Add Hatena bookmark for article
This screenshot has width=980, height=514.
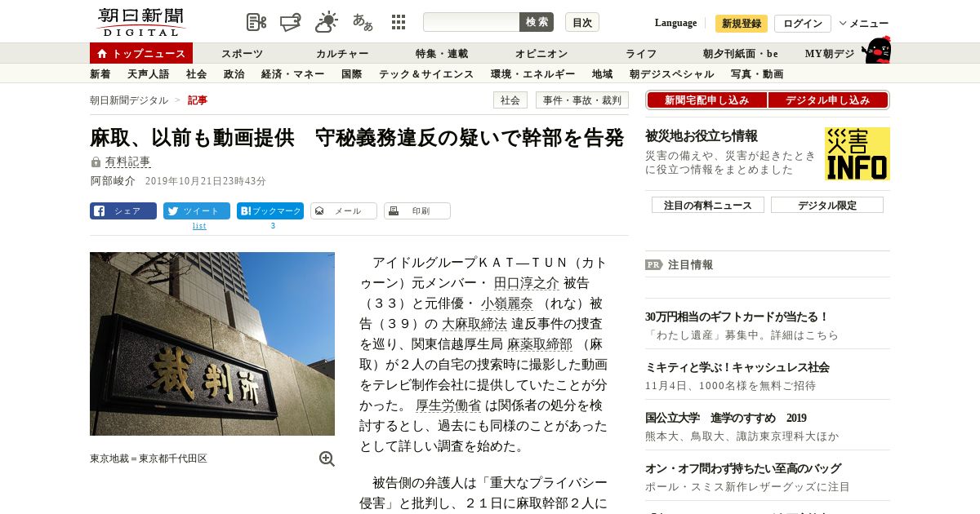coord(270,210)
